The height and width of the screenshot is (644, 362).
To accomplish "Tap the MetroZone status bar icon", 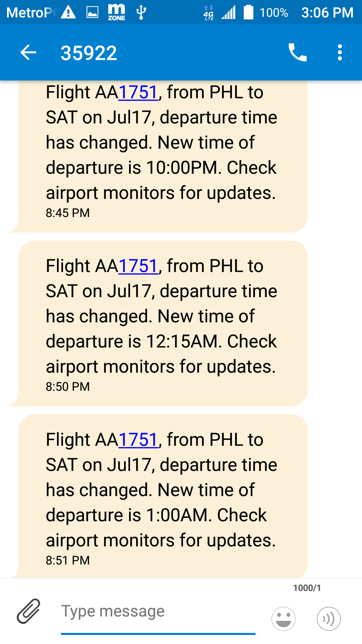I will coord(116,13).
